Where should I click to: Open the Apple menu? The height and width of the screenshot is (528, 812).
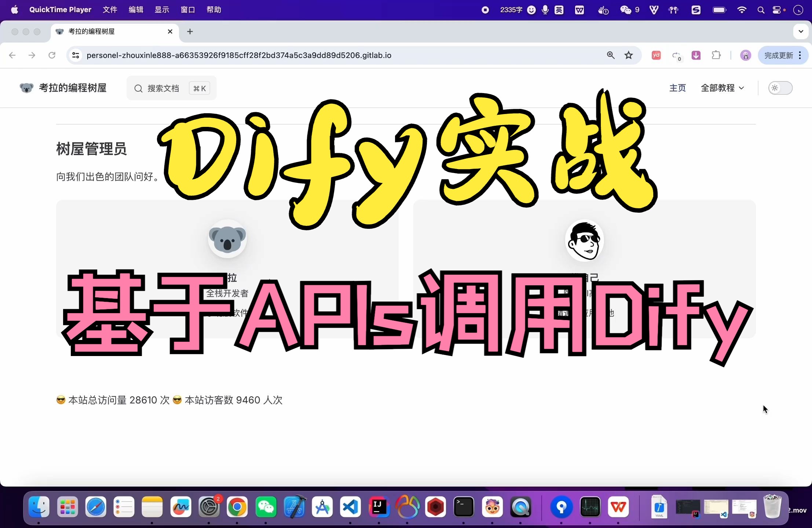[x=15, y=10]
